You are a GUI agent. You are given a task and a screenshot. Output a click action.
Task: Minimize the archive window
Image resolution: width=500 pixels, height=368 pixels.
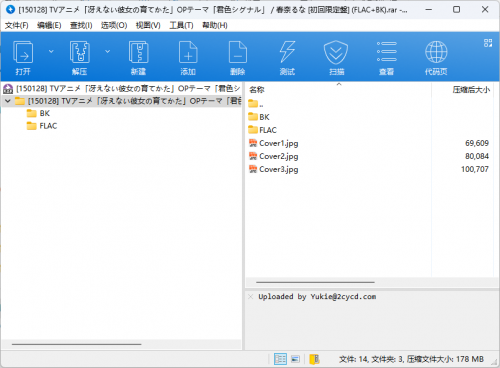point(429,9)
